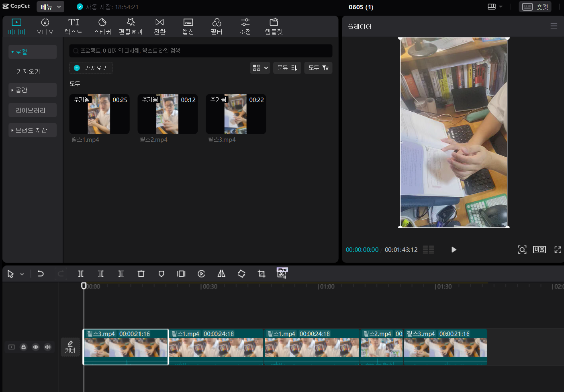This screenshot has height=392, width=564.
Task: Toggle track visibility eye icon
Action: click(x=36, y=347)
